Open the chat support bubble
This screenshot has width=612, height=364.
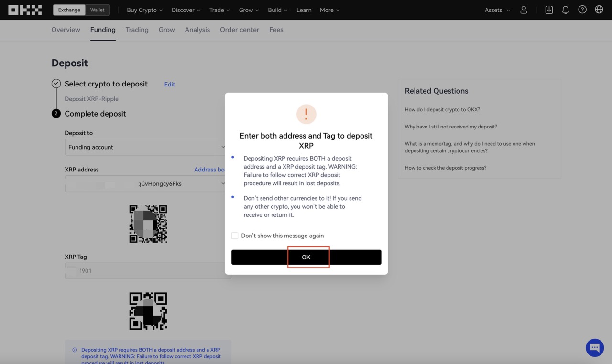tap(595, 348)
